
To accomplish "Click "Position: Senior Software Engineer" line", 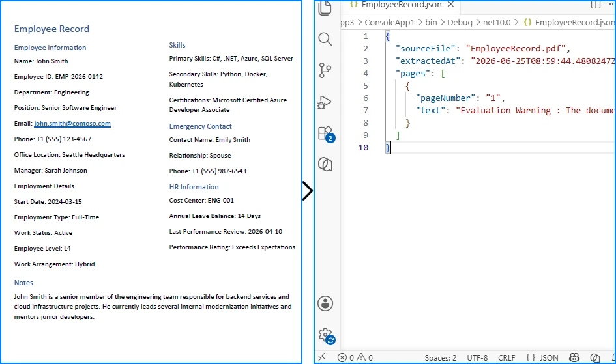I will pos(65,108).
